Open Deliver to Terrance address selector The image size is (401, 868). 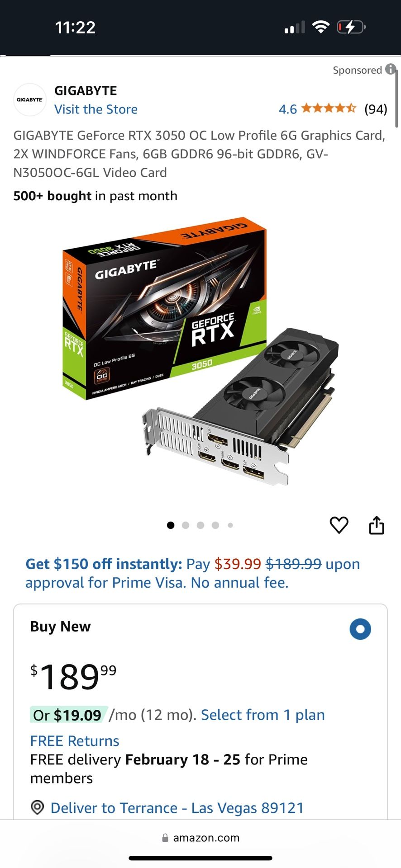point(177,807)
